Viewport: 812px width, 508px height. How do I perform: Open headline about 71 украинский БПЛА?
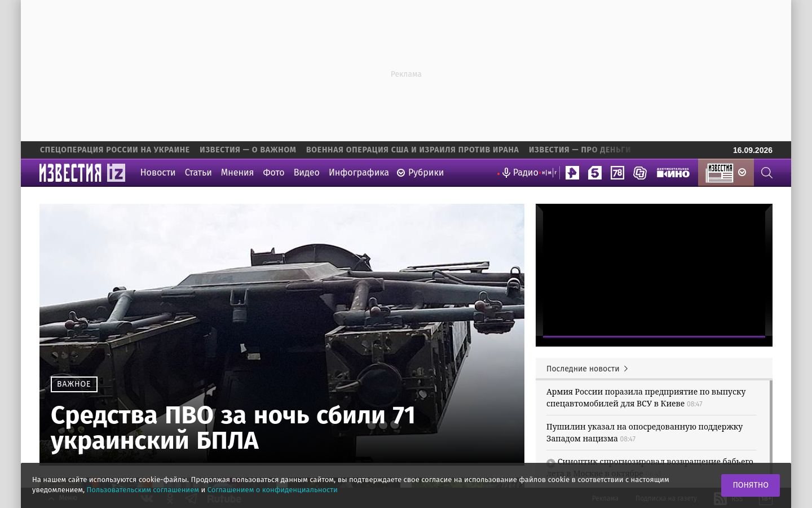tap(233, 428)
